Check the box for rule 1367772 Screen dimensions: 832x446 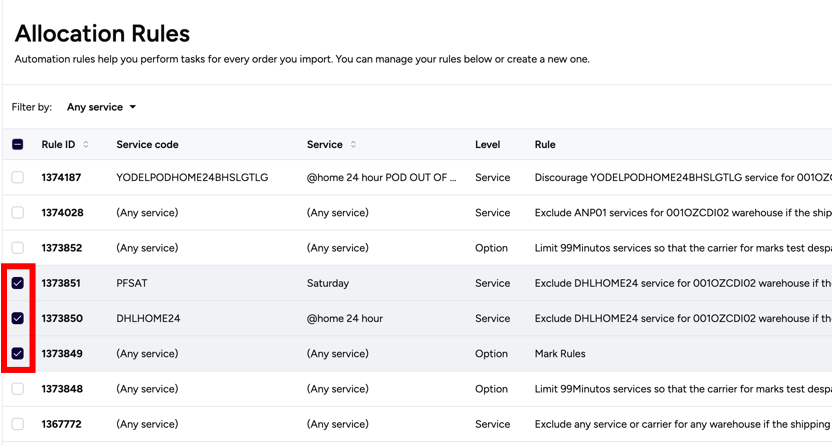click(18, 424)
